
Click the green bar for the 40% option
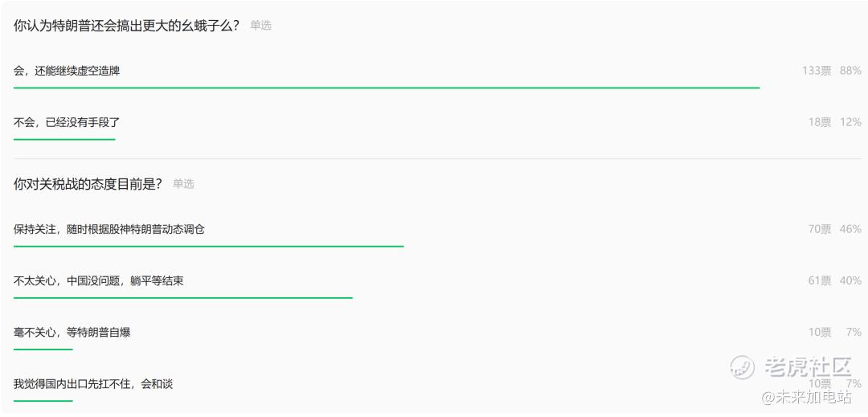point(182,297)
